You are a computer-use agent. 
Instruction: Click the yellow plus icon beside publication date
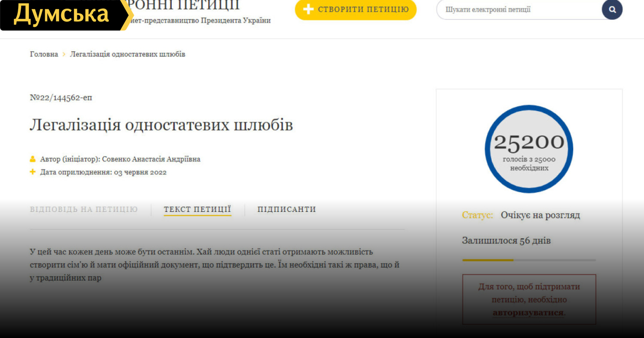pyautogui.click(x=33, y=172)
